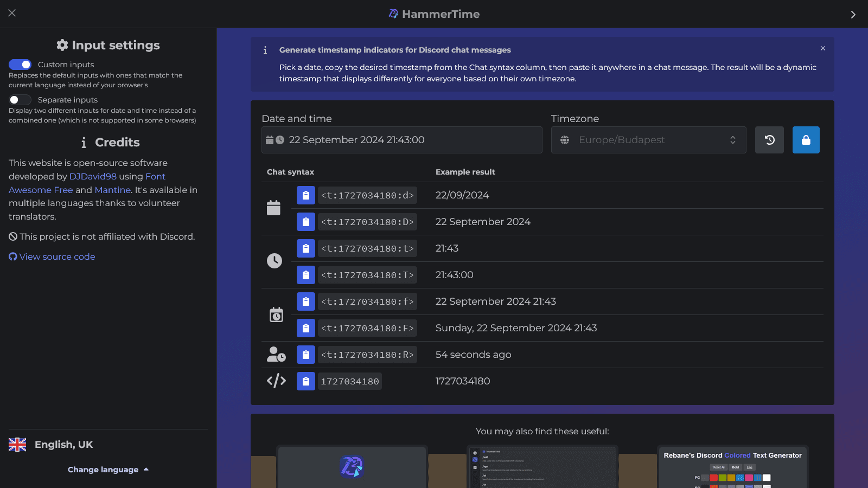Disable the Custom inputs toggle

[x=20, y=65]
